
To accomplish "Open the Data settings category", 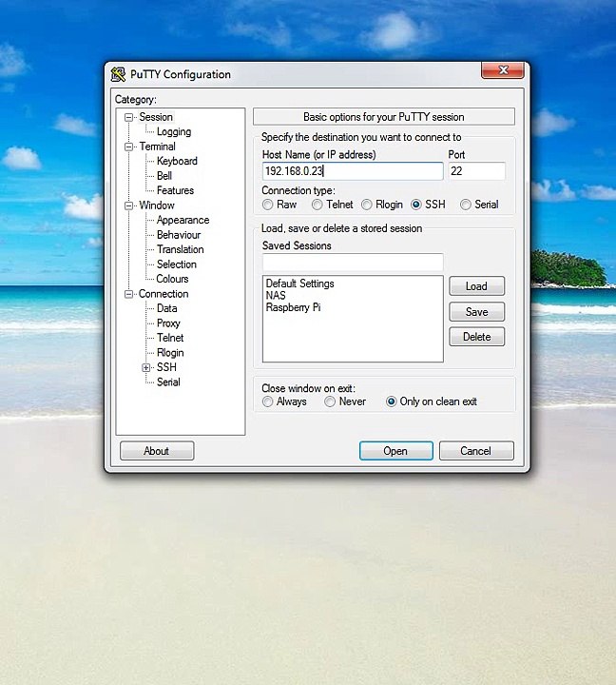I will click(x=166, y=308).
